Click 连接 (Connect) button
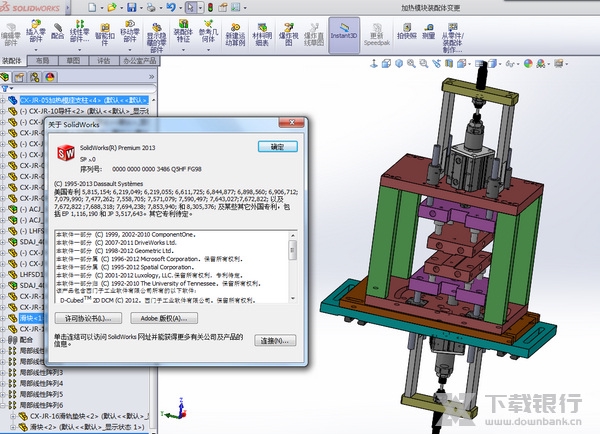 (x=275, y=340)
